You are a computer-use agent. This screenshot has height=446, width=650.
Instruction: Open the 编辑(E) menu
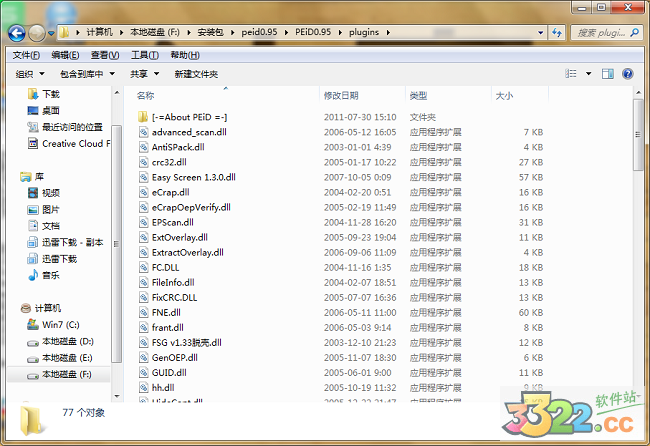65,55
